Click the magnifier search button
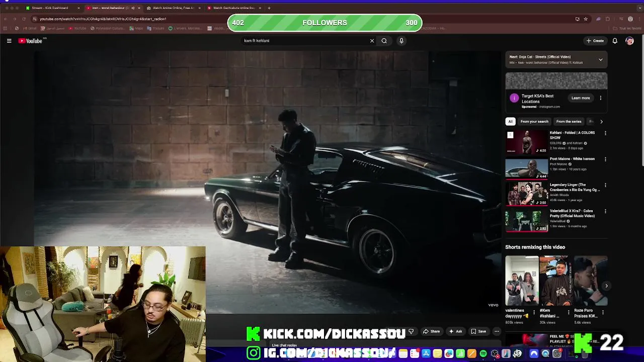 click(x=384, y=41)
